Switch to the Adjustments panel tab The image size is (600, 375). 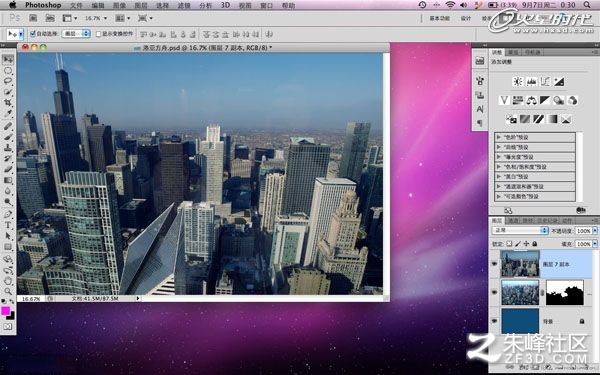tap(497, 52)
